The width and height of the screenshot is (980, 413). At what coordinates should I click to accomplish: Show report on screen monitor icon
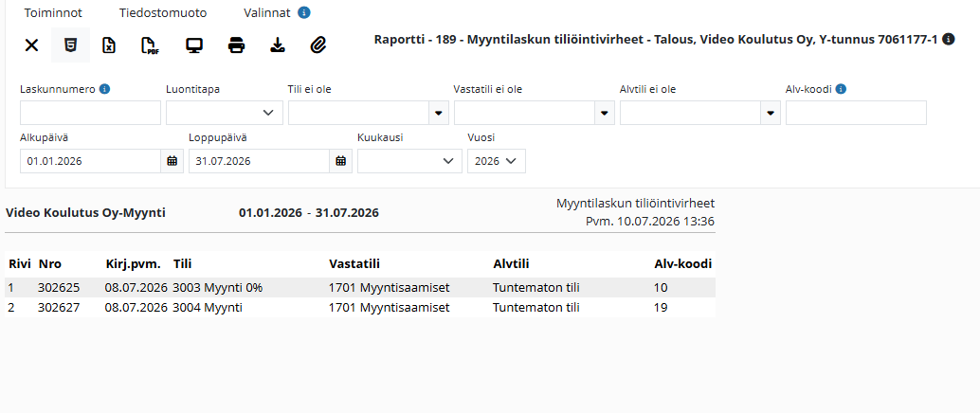[194, 45]
